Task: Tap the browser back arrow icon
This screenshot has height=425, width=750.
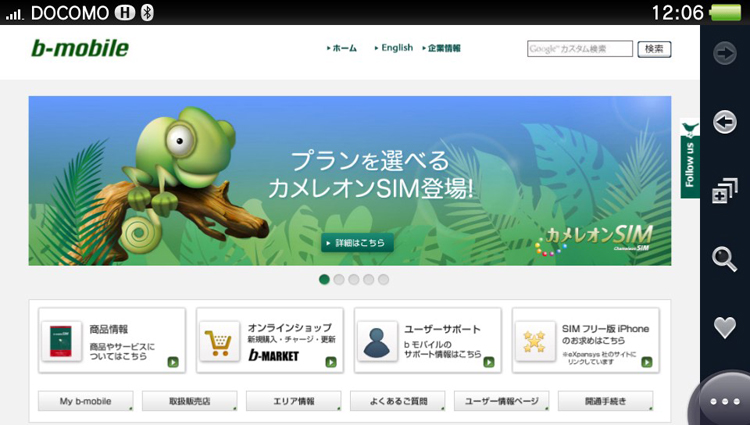Action: tap(725, 122)
